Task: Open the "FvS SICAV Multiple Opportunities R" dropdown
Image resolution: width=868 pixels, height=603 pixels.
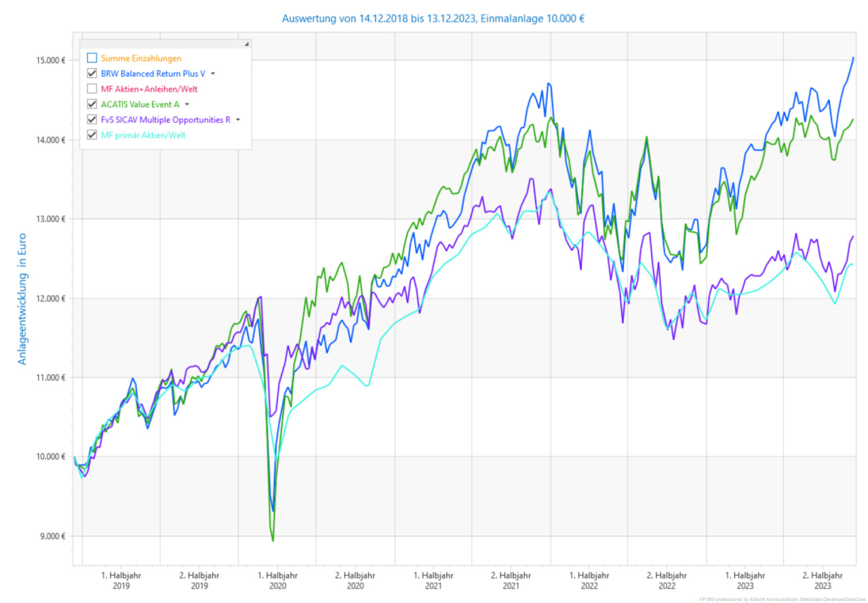Action: coord(239,119)
